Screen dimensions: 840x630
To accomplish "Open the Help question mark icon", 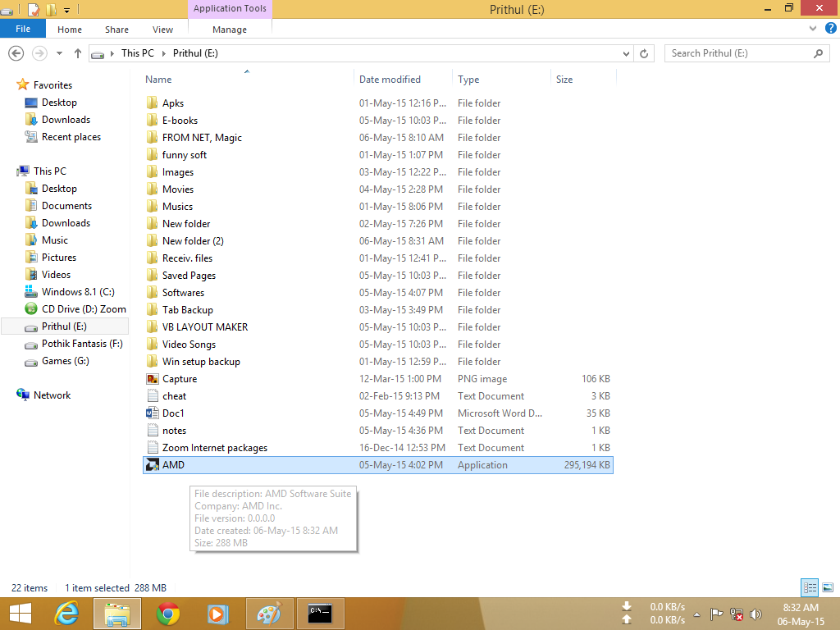I will tap(830, 28).
